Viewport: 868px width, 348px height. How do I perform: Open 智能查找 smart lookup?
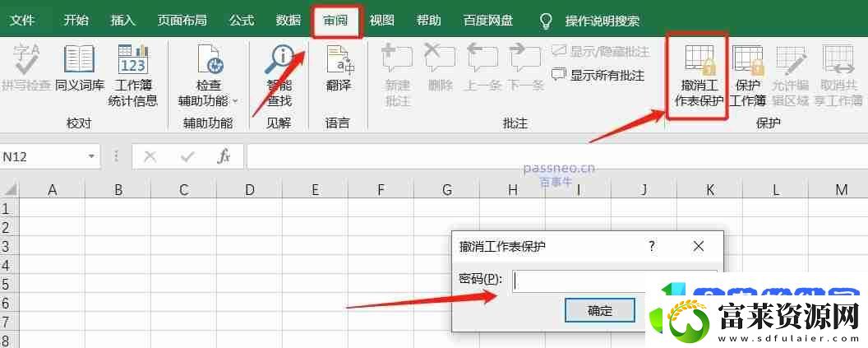[x=279, y=76]
